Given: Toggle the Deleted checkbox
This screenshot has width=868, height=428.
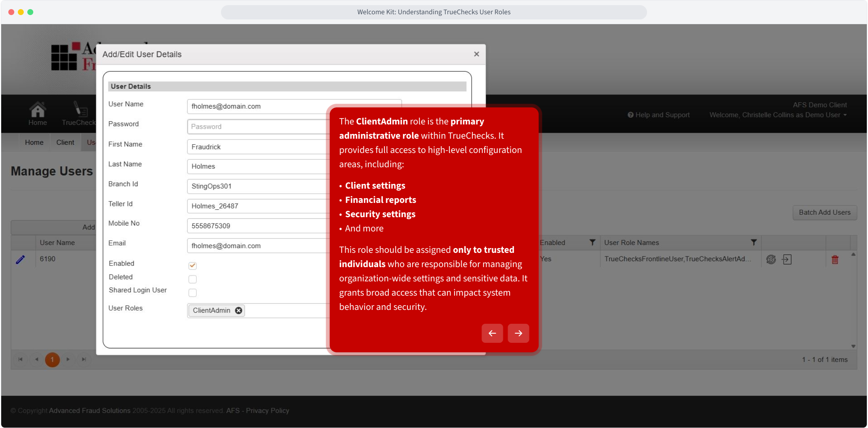Looking at the screenshot, I should 192,279.
